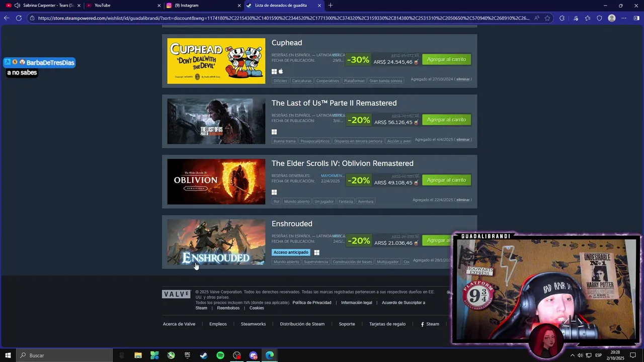Show hidden system tray icons chevron
This screenshot has width=644, height=362.
tap(572, 355)
